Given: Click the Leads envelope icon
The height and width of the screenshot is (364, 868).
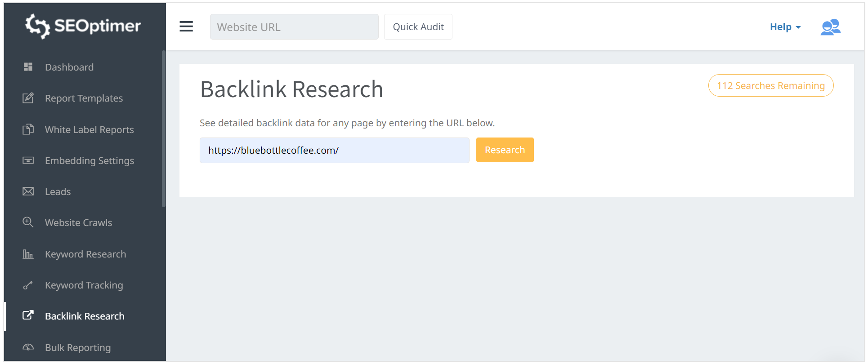Looking at the screenshot, I should tap(28, 191).
